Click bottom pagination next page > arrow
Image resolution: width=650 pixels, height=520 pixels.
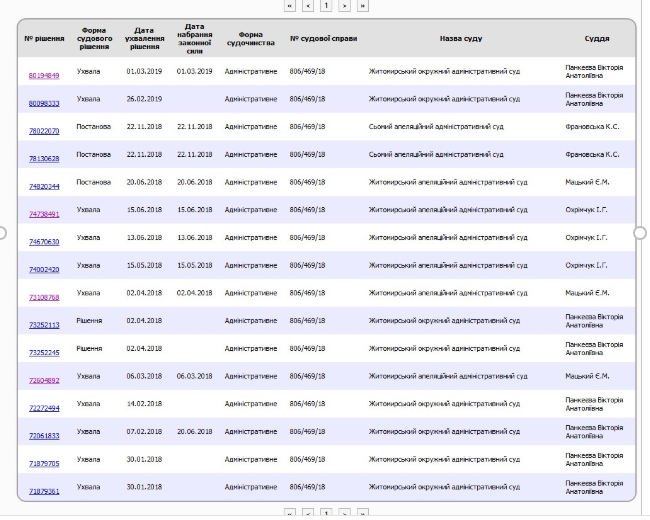tap(344, 513)
